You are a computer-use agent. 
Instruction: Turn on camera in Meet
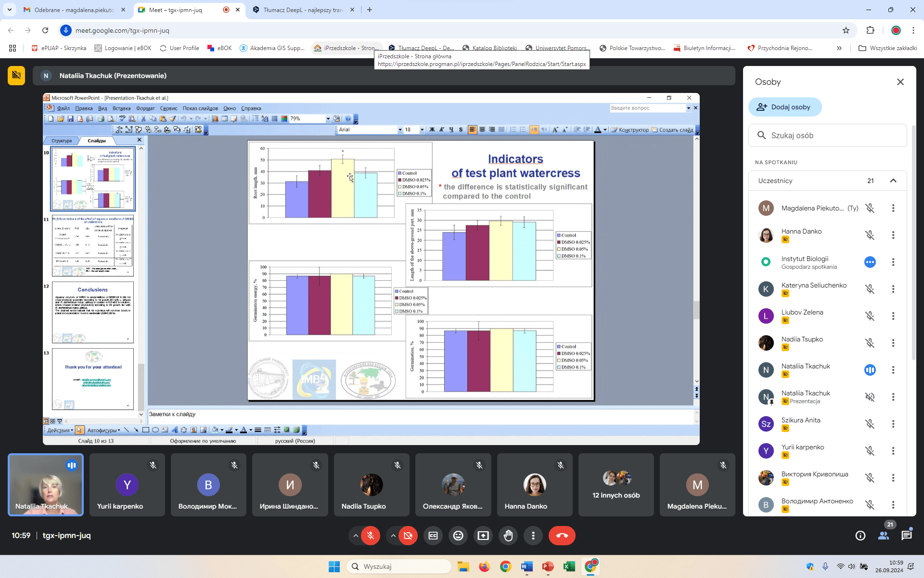408,536
